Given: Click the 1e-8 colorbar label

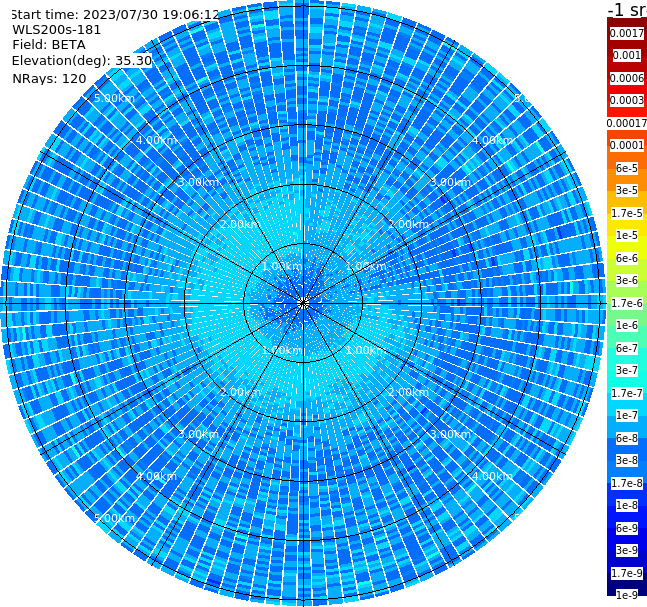Looking at the screenshot, I should [627, 505].
